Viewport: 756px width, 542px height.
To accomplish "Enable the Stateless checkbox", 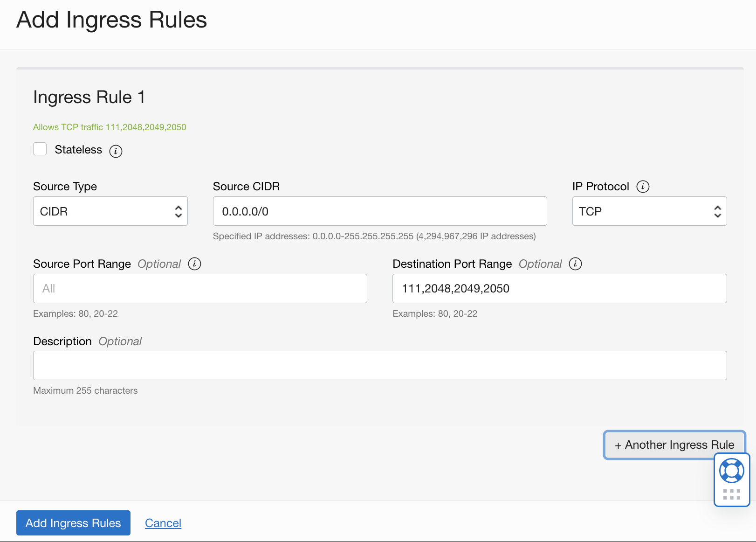I will coord(40,149).
